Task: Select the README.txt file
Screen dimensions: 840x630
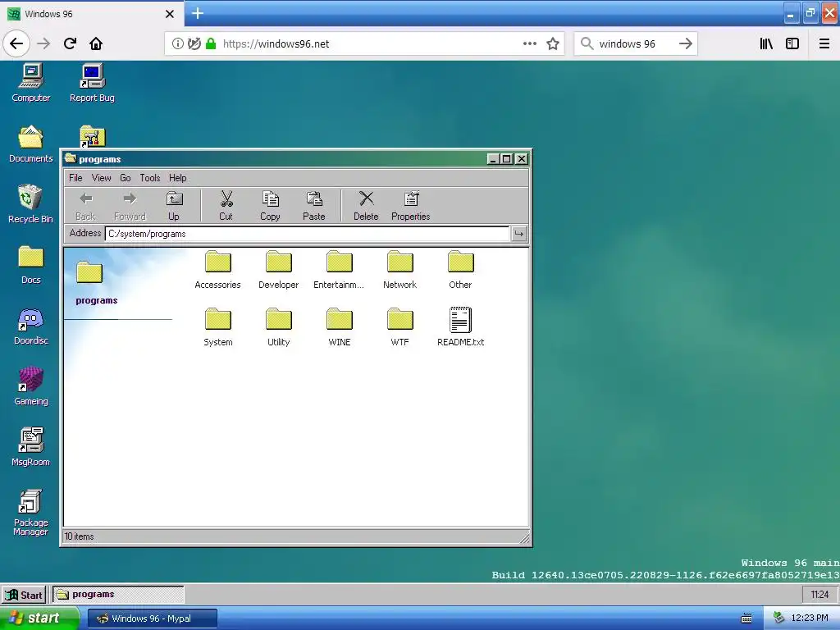Action: [461, 327]
